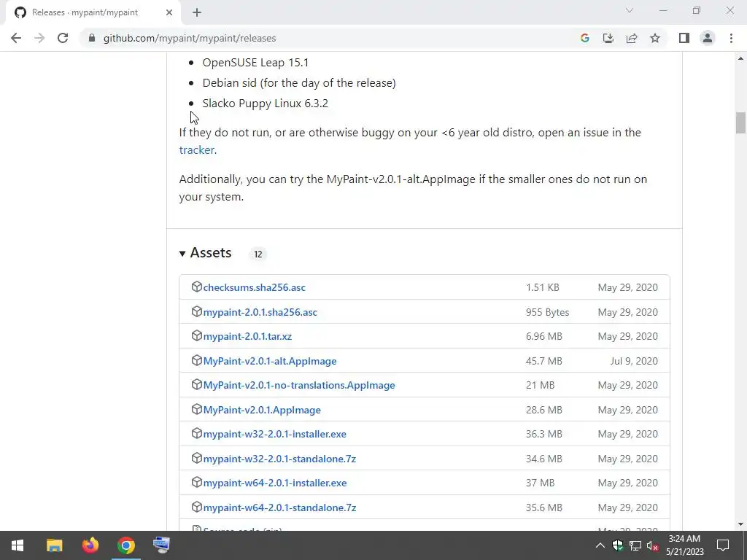Click the install/download page icon in address bar
The image size is (747, 560).
[x=608, y=38]
